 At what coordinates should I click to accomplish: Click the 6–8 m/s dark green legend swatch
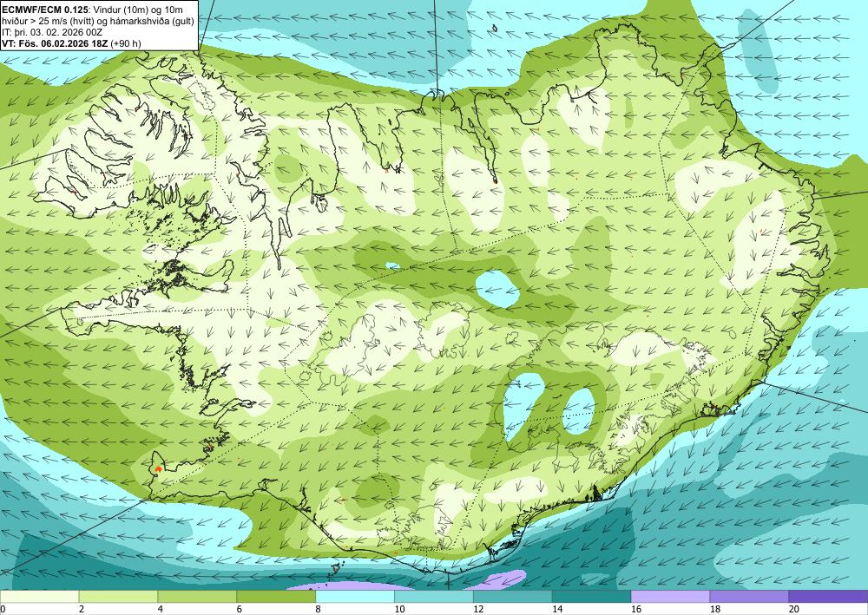click(276, 597)
